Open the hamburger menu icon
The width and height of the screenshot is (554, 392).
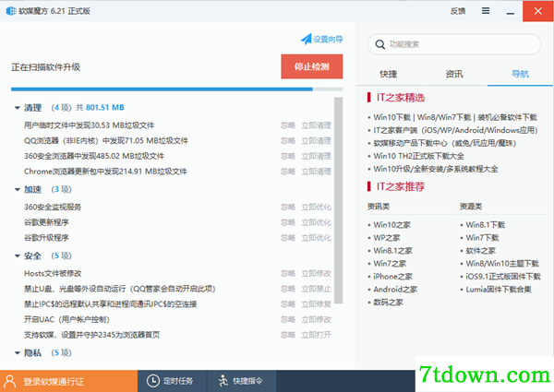486,11
